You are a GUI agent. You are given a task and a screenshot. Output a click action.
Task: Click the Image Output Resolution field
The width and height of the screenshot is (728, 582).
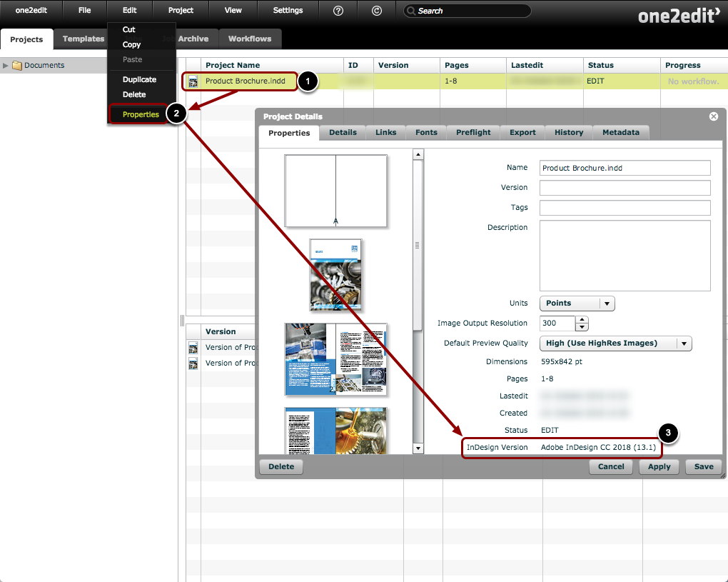(557, 323)
